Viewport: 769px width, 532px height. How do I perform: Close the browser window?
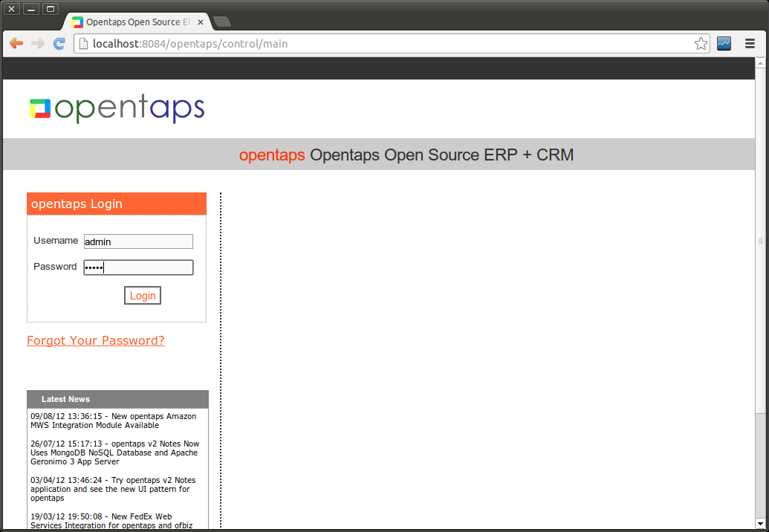pyautogui.click(x=11, y=9)
